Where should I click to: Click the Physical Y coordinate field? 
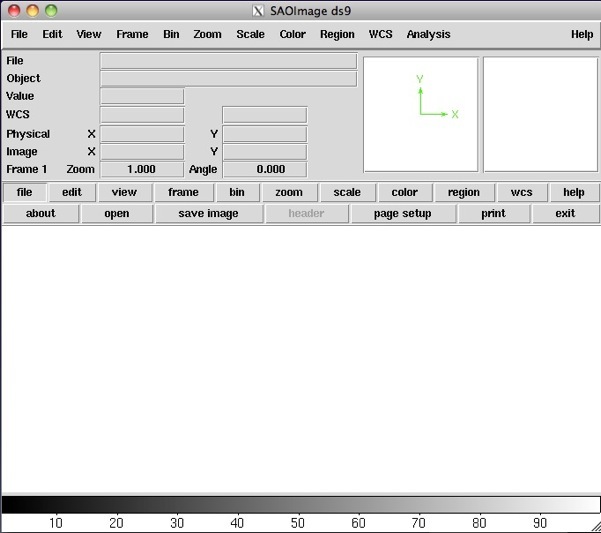coord(265,134)
